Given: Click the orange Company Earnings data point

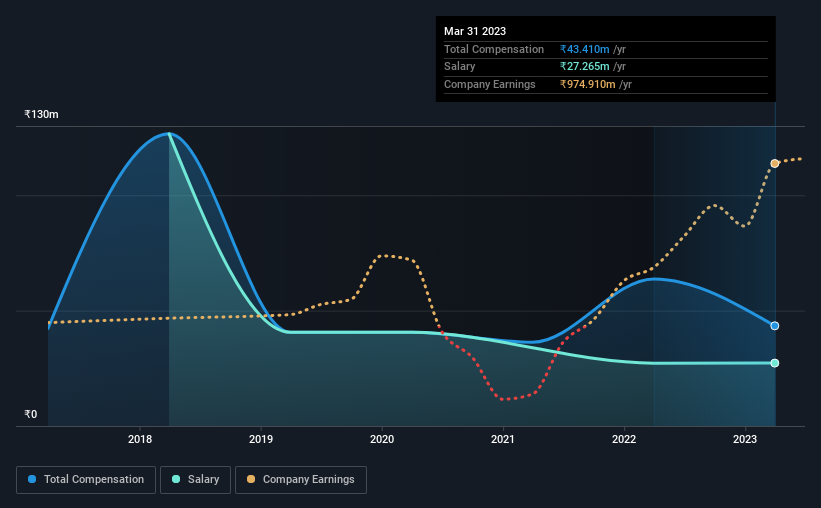Looking at the screenshot, I should tap(774, 164).
